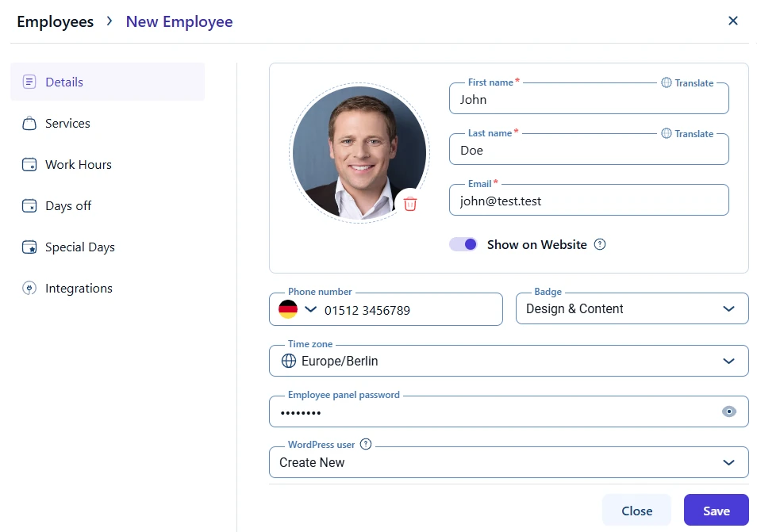Click the German flag country icon
The image size is (757, 532).
coord(288,310)
